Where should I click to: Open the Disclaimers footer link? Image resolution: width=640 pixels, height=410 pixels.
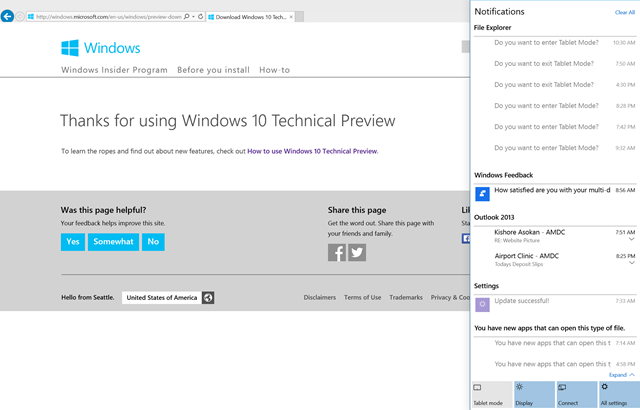(320, 297)
